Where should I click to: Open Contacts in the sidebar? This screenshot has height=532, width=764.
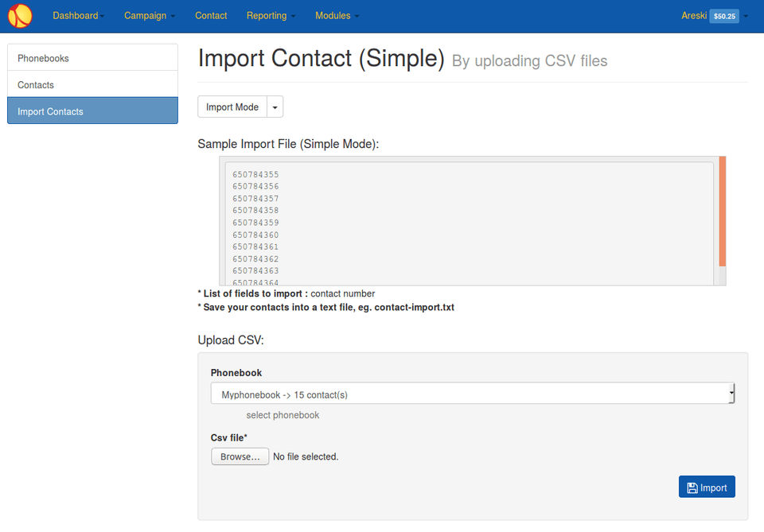click(92, 85)
